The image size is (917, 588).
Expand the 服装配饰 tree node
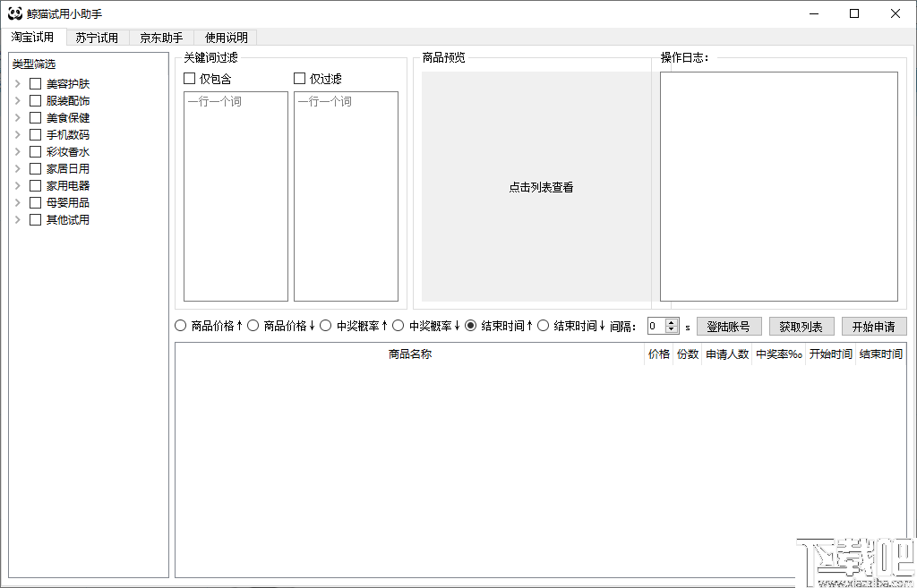pos(18,100)
